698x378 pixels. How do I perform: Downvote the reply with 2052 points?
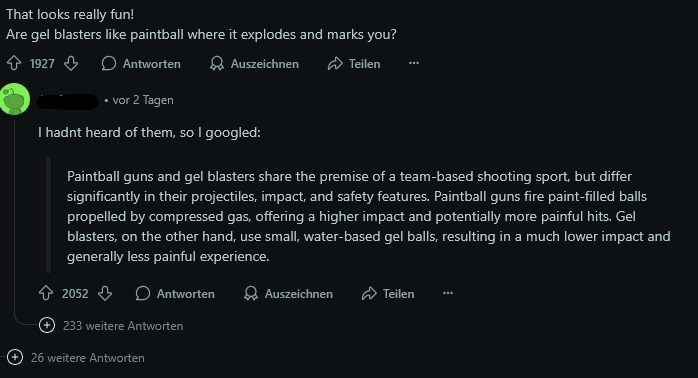coord(105,293)
